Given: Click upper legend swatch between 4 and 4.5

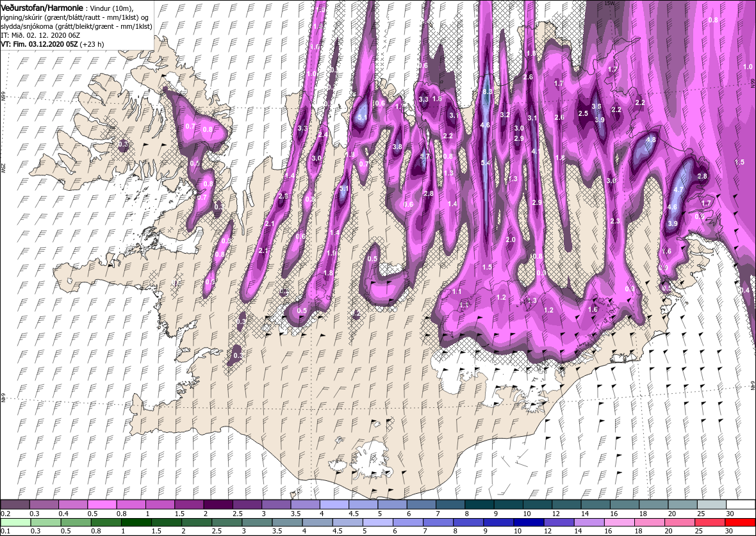Looking at the screenshot, I should click(334, 505).
